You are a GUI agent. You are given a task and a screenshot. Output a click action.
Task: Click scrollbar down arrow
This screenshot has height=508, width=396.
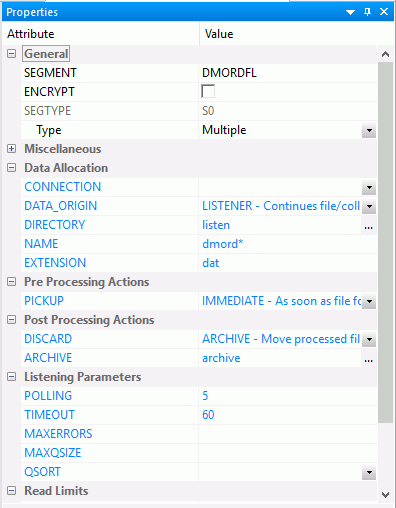tap(386, 494)
